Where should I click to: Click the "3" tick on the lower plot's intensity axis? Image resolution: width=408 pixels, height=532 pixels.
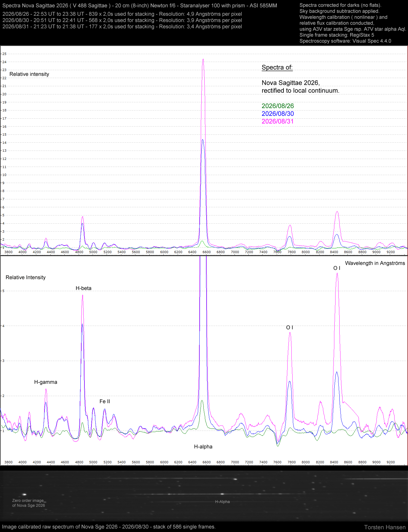[x=3, y=361]
